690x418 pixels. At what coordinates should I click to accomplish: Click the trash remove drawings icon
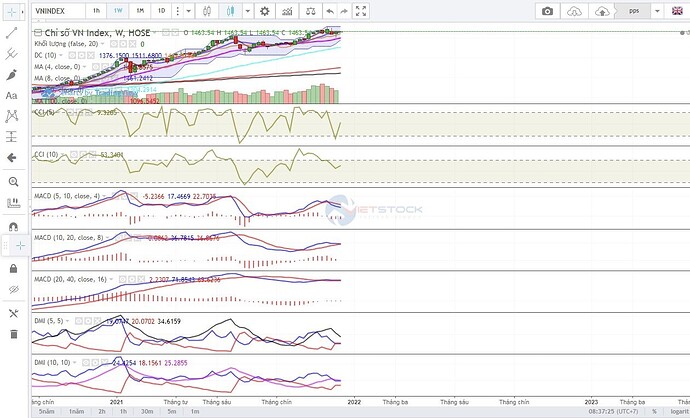pos(14,334)
